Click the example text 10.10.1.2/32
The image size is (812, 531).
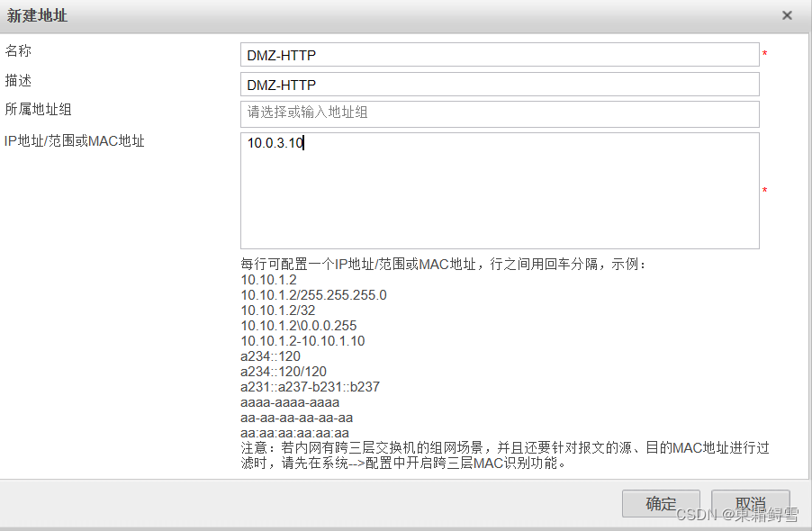tap(277, 310)
